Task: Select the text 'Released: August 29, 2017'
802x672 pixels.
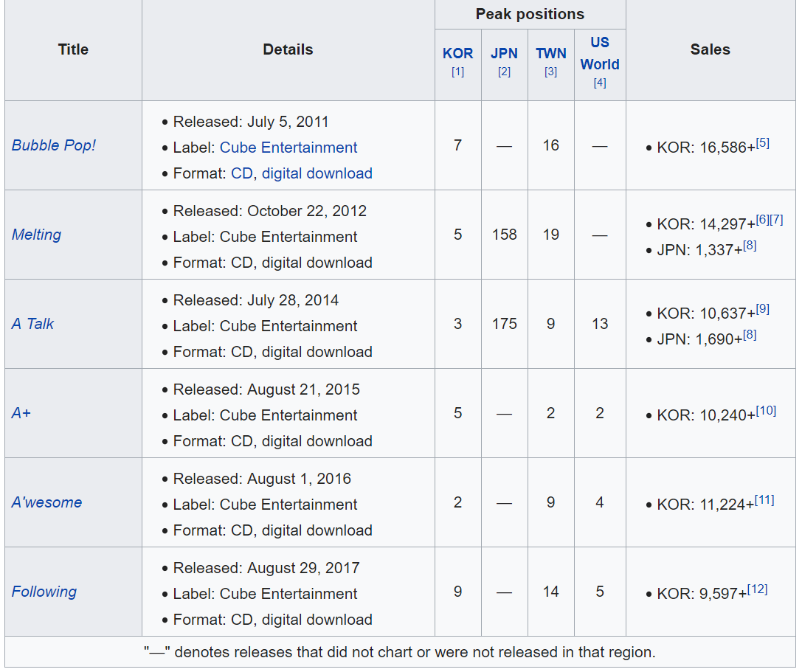Action: click(x=266, y=568)
